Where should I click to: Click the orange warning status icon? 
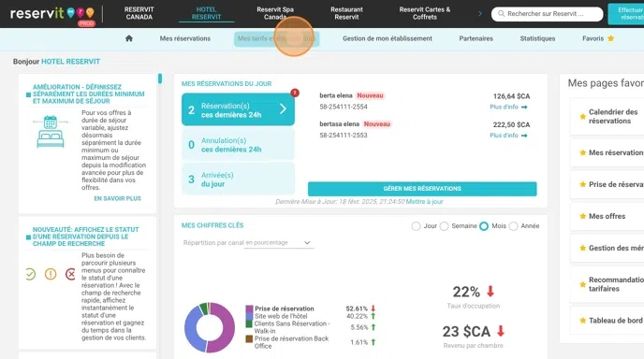51,274
